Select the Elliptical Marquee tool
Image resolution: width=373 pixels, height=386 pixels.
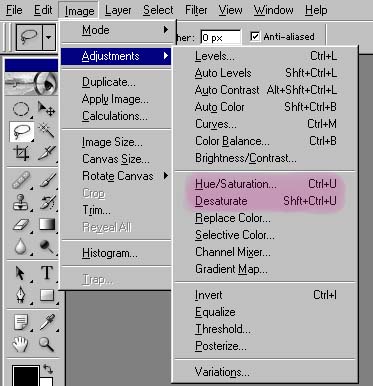[x=21, y=109]
